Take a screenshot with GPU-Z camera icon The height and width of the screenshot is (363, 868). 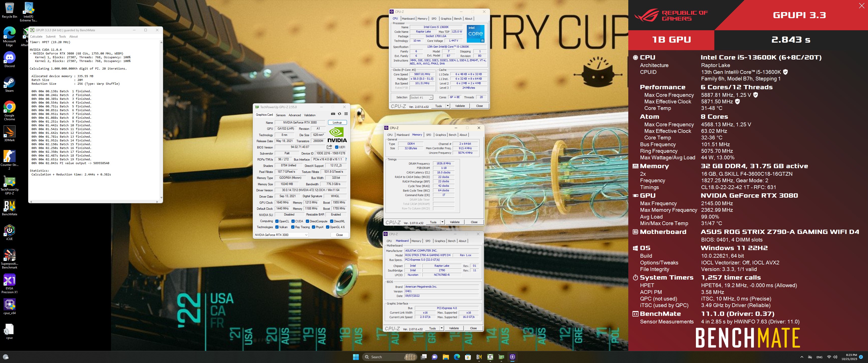point(333,114)
